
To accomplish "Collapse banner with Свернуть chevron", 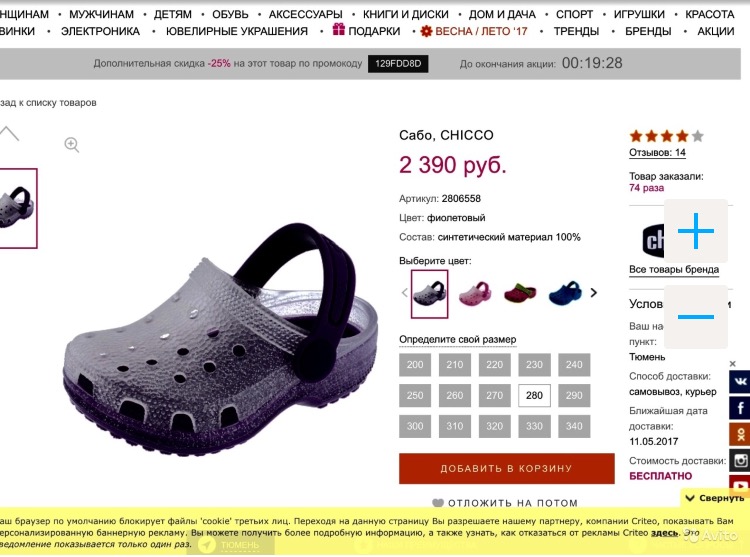I will click(x=716, y=498).
